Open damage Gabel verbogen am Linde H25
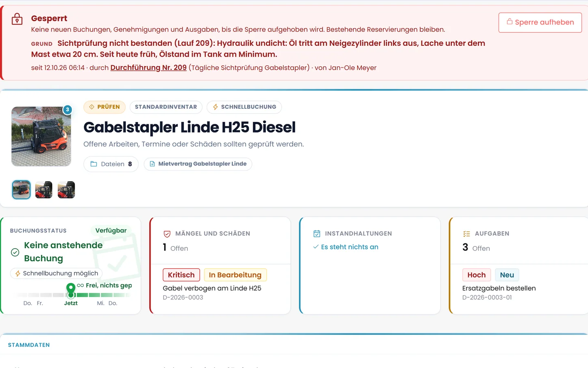588x368 pixels. click(212, 288)
